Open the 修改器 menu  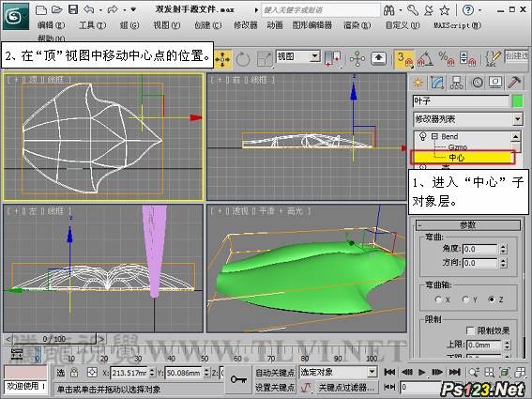point(245,25)
